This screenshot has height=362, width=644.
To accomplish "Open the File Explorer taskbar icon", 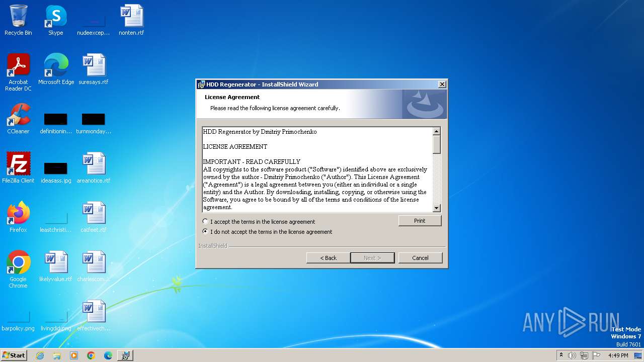I will pyautogui.click(x=57, y=355).
